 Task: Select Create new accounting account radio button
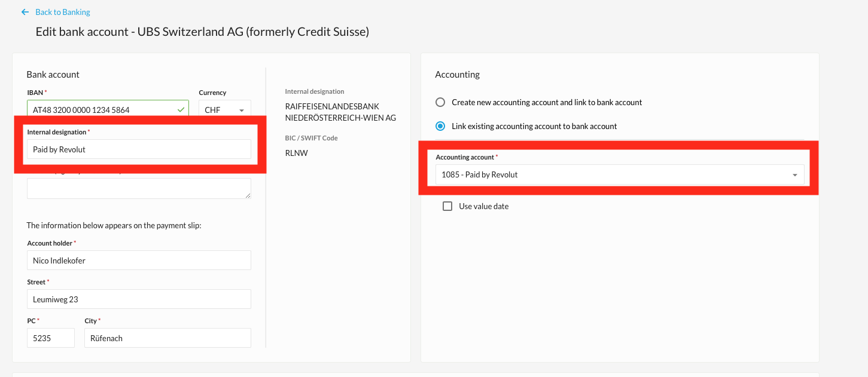(440, 102)
